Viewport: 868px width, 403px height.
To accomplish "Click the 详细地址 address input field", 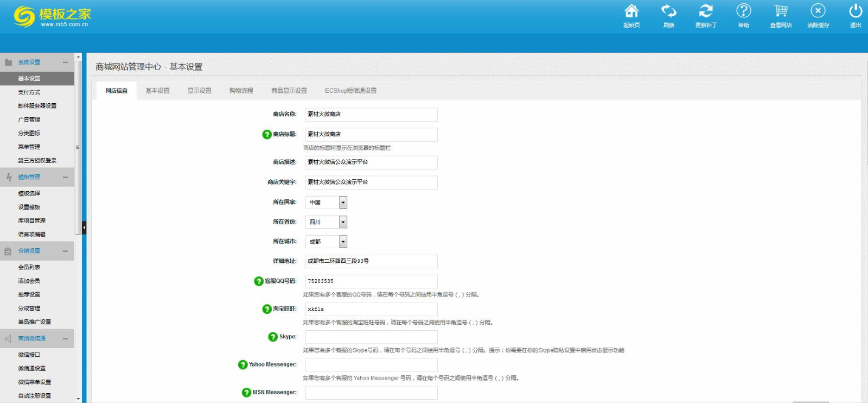I will 371,261.
